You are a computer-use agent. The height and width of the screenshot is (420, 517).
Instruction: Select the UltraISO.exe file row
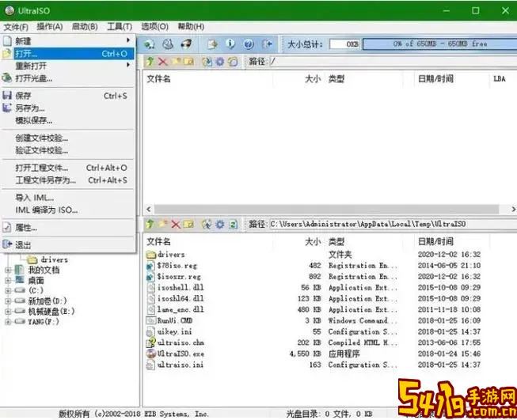click(x=314, y=354)
